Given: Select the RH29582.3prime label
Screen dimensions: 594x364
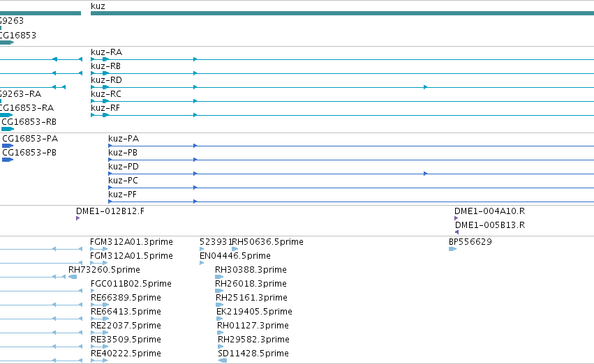Looking at the screenshot, I should [x=253, y=340].
